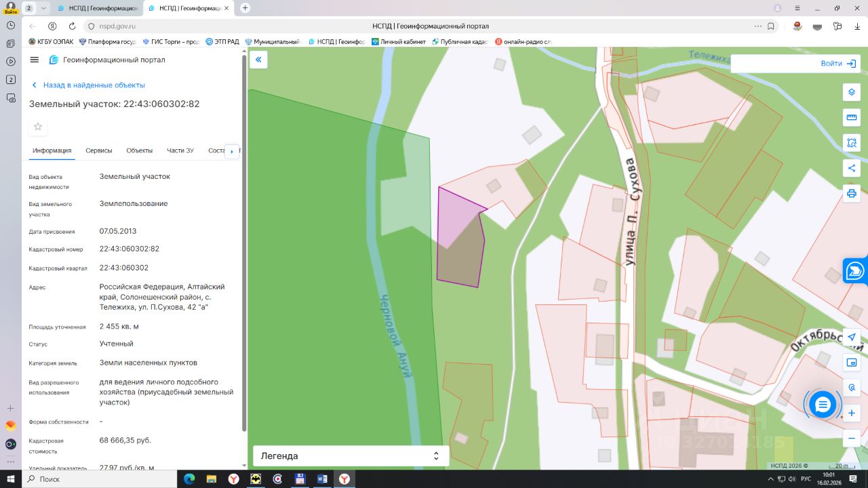Open the browser profile Войти avatar
The height and width of the screenshot is (488, 868).
(11, 8)
